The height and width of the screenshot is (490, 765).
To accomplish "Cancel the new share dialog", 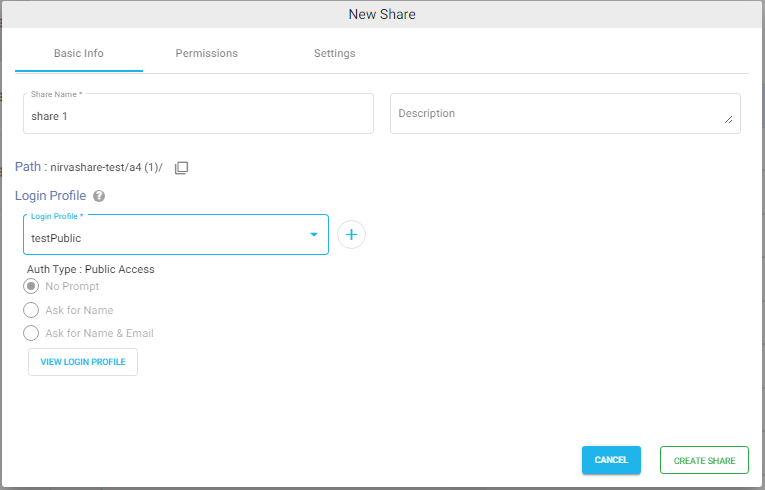I will pyautogui.click(x=611, y=460).
